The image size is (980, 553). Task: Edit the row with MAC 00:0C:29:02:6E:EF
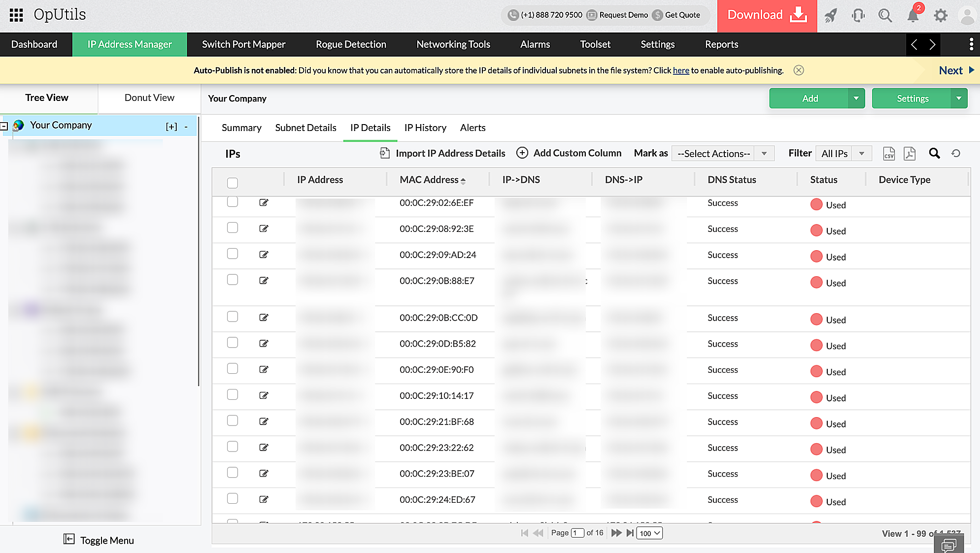[264, 202]
